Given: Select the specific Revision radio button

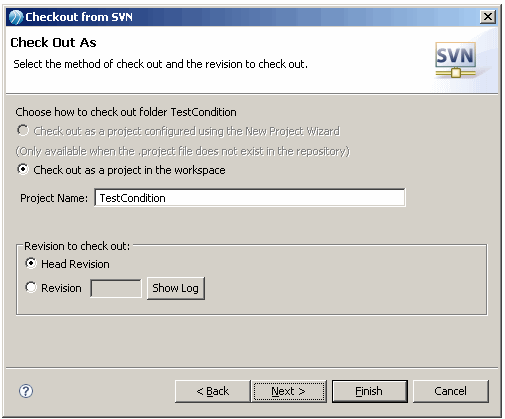Looking at the screenshot, I should pos(31,287).
